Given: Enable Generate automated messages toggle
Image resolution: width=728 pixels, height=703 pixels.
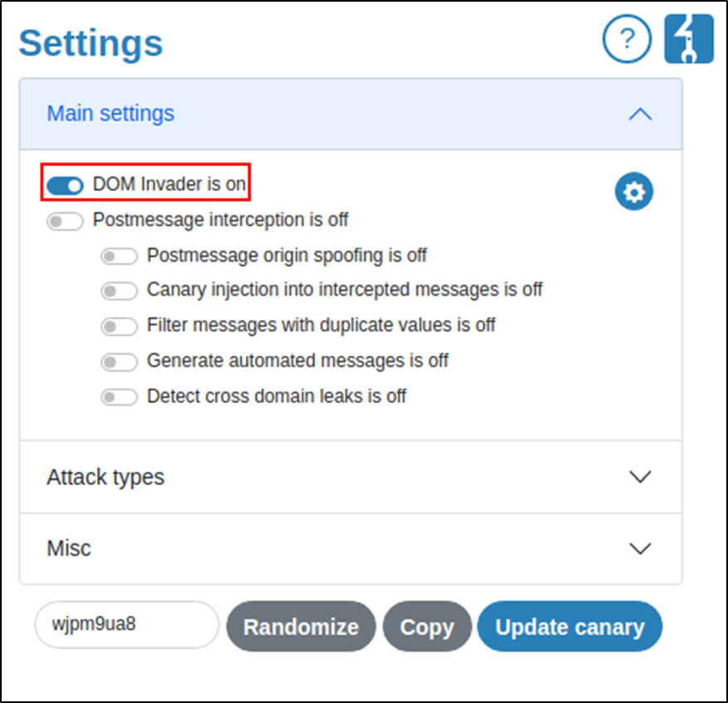Looking at the screenshot, I should tap(119, 362).
